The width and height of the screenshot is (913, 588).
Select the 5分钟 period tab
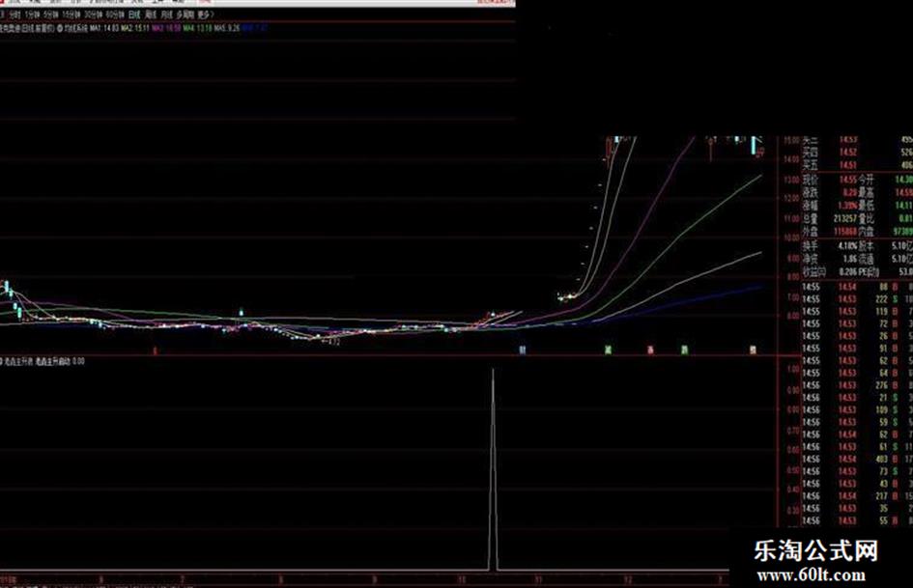pyautogui.click(x=51, y=14)
